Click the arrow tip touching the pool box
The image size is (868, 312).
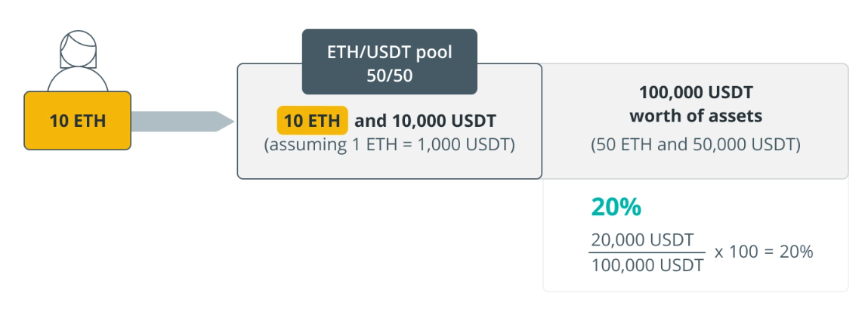click(x=227, y=121)
